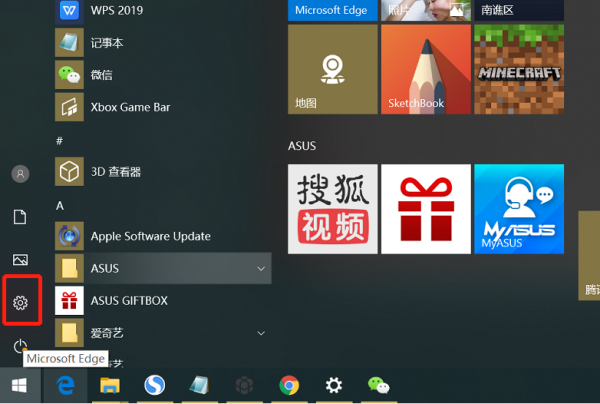Open the Pictures sidebar icon
The width and height of the screenshot is (600, 404).
pyautogui.click(x=20, y=260)
